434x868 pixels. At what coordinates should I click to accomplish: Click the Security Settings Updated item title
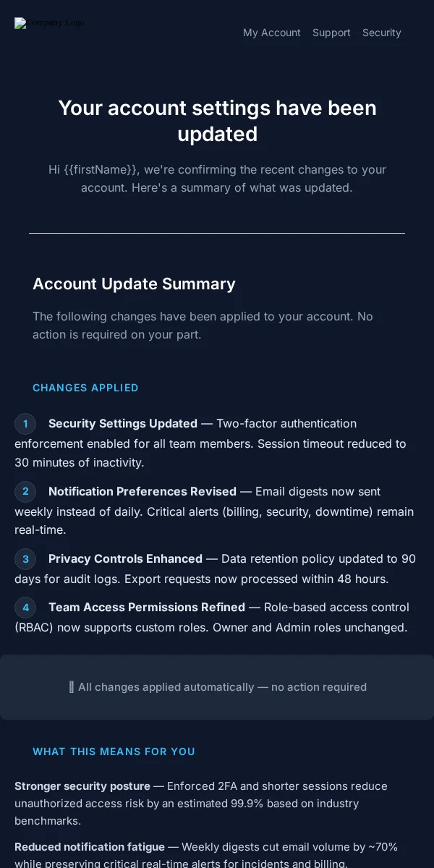(123, 423)
